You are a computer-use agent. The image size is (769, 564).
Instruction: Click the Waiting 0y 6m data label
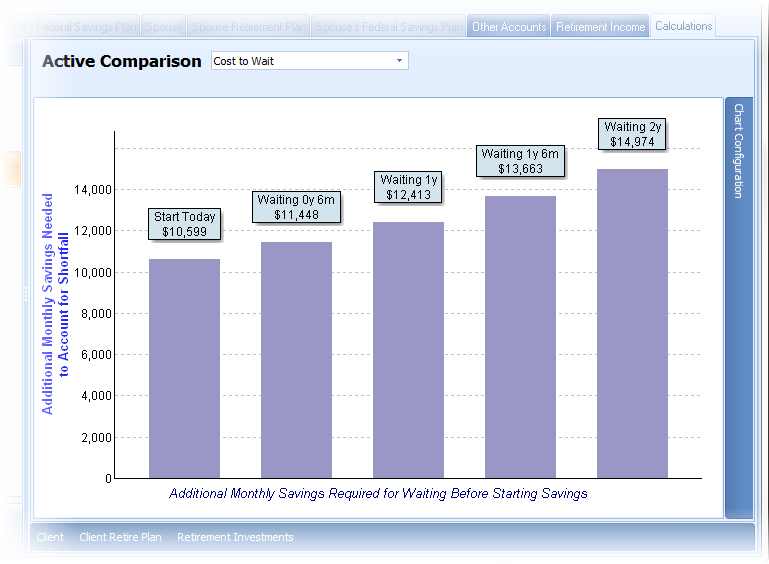coord(296,207)
